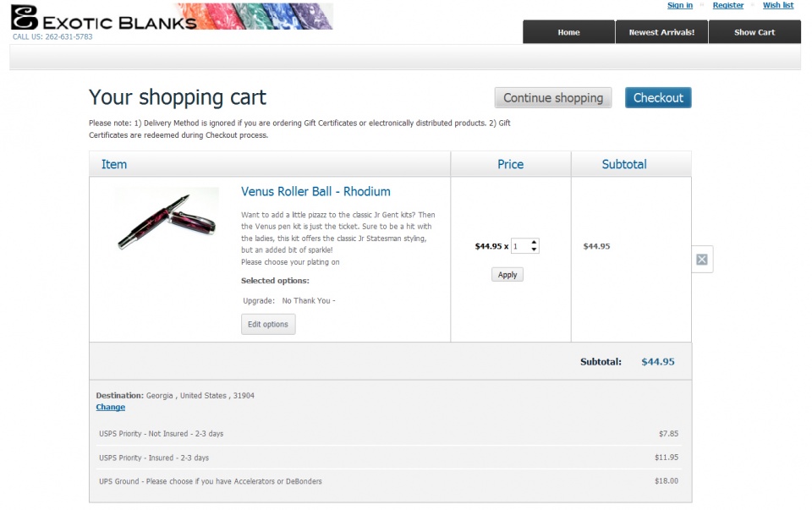
Task: Select UPS Ground shipping option
Action: pyautogui.click(x=210, y=481)
